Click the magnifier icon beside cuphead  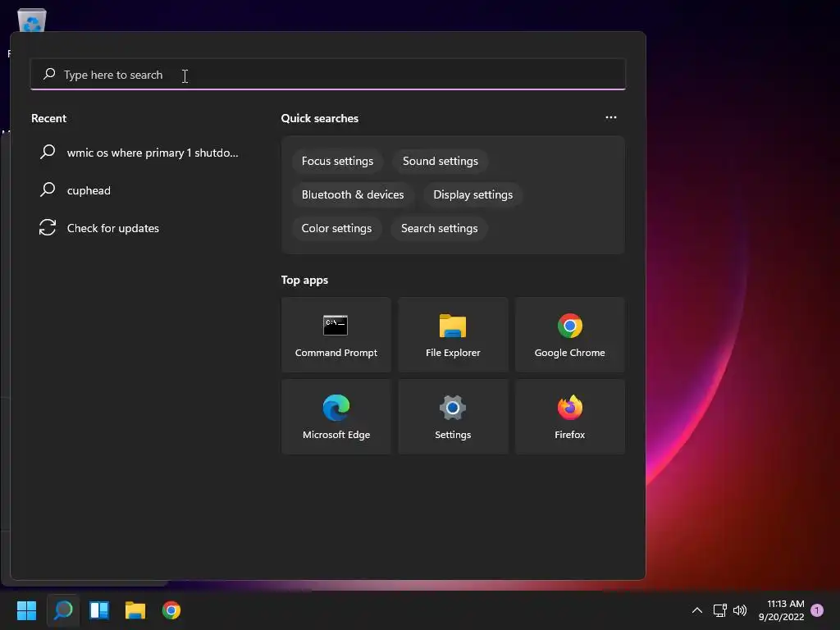[x=48, y=189]
